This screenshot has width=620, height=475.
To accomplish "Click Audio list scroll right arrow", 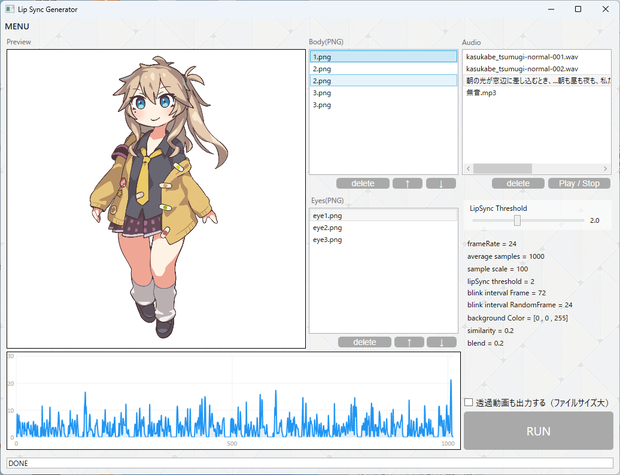I will pos(605,168).
